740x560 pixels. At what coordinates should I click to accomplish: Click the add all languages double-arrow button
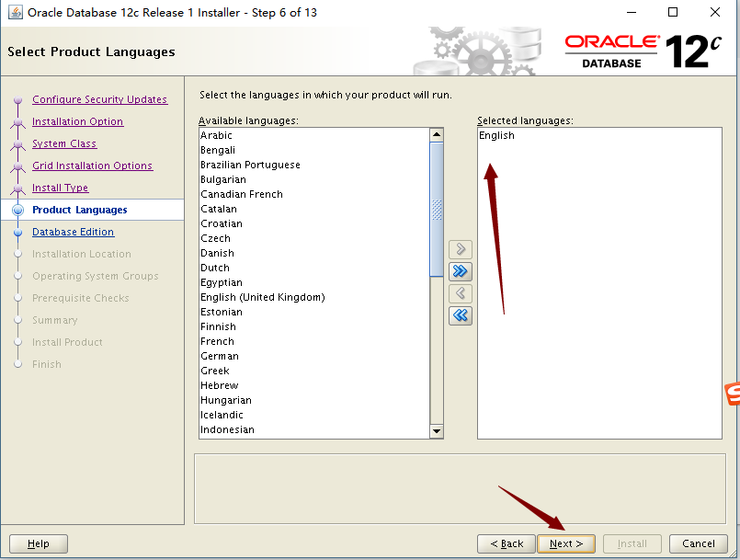(461, 271)
